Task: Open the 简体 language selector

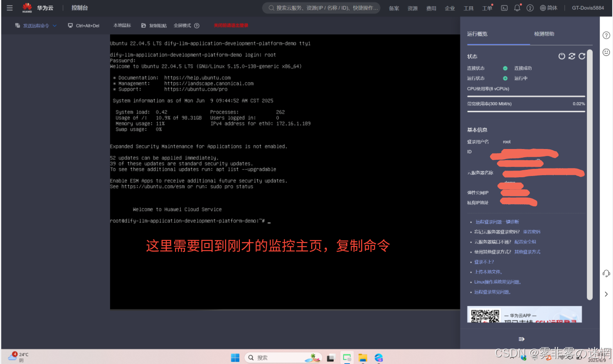Action: point(549,8)
